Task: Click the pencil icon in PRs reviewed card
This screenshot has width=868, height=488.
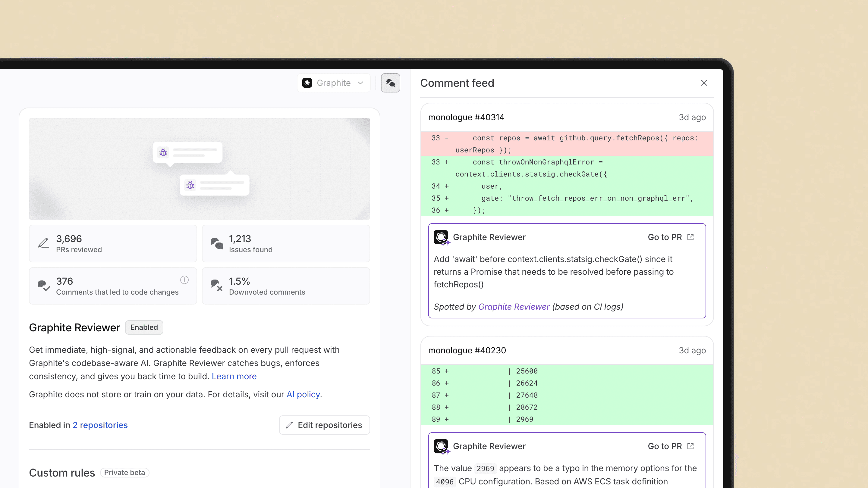Action: pos(43,243)
